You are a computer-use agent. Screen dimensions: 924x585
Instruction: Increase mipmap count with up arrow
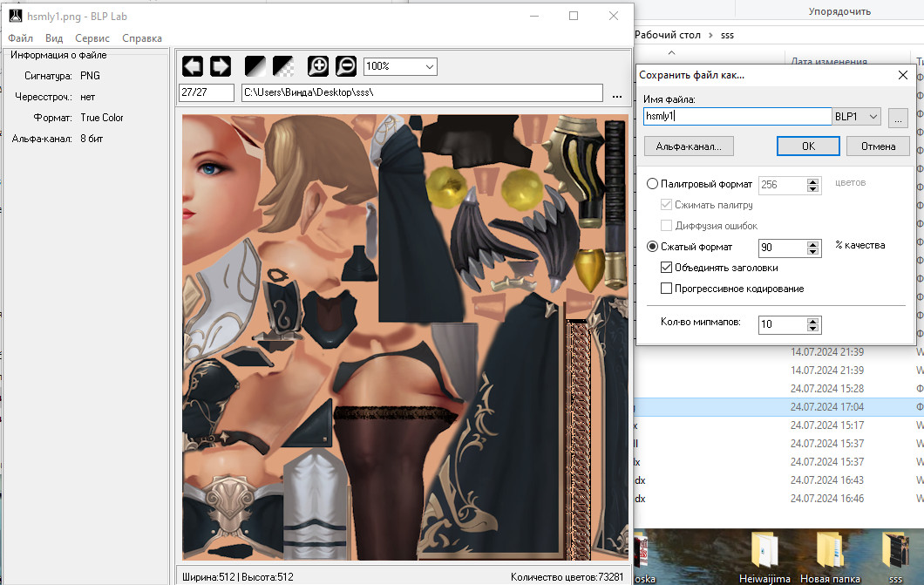click(x=812, y=321)
